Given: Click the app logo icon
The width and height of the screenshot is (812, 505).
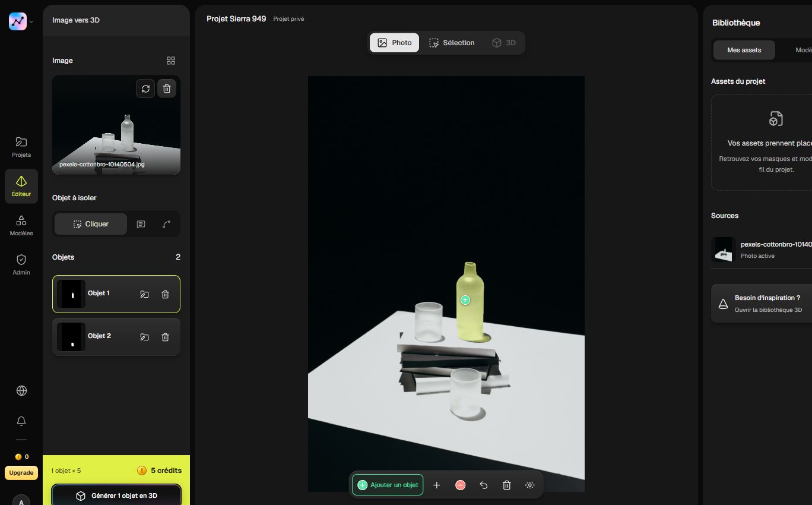Looking at the screenshot, I should (18, 21).
